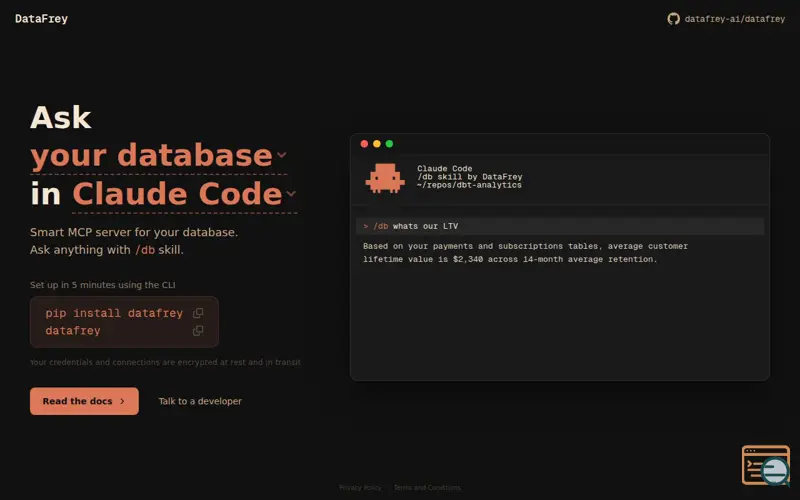Open Talk to a developer link
The height and width of the screenshot is (500, 800).
tap(200, 401)
